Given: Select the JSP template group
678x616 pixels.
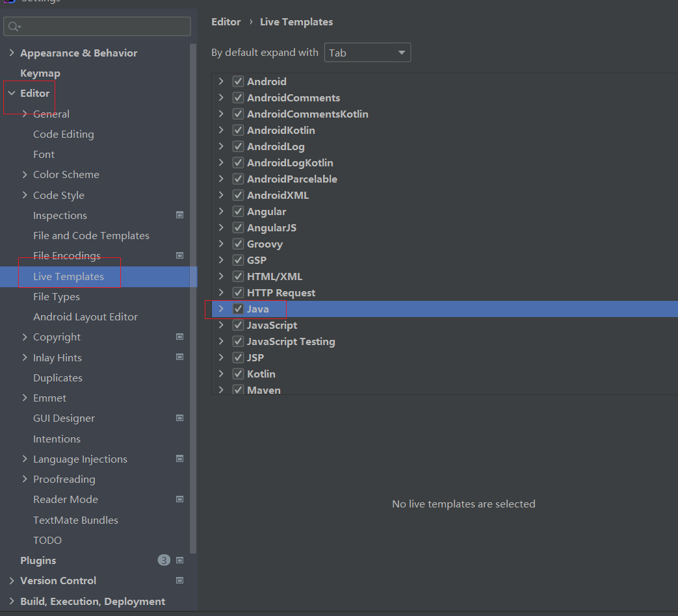Looking at the screenshot, I should coord(255,357).
